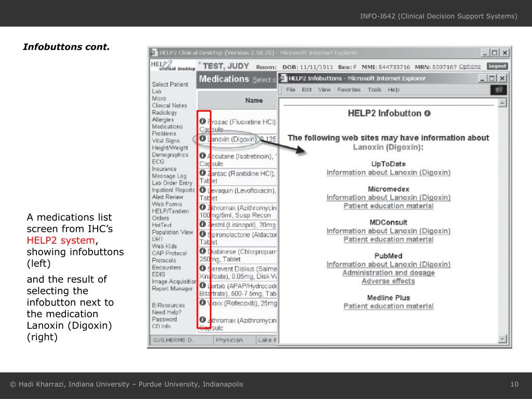Click the infobutton next to Levaquin (Levofloxacin)
The image size is (532, 399).
click(203, 190)
